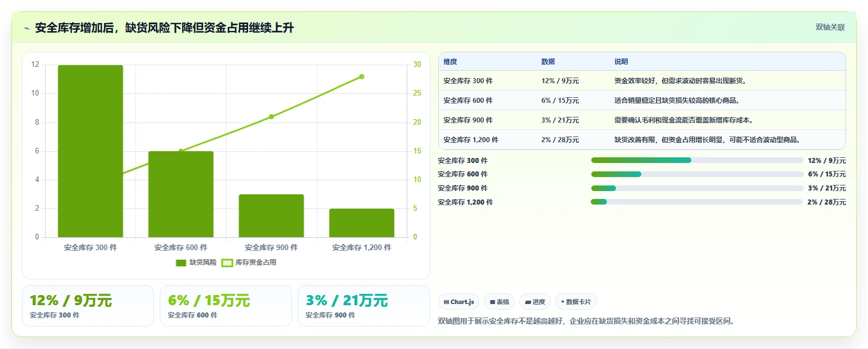
Task: Toggle the 缺货风险 legend item
Action: 196,262
